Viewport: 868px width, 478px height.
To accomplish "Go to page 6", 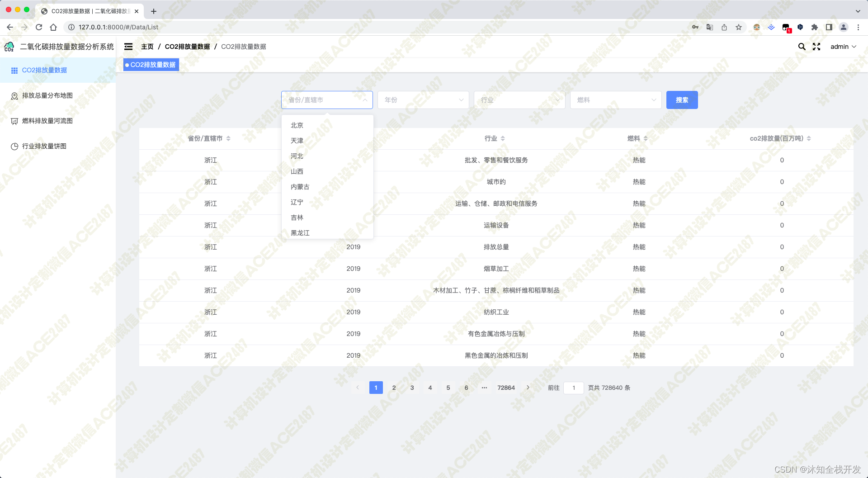I will click(466, 388).
